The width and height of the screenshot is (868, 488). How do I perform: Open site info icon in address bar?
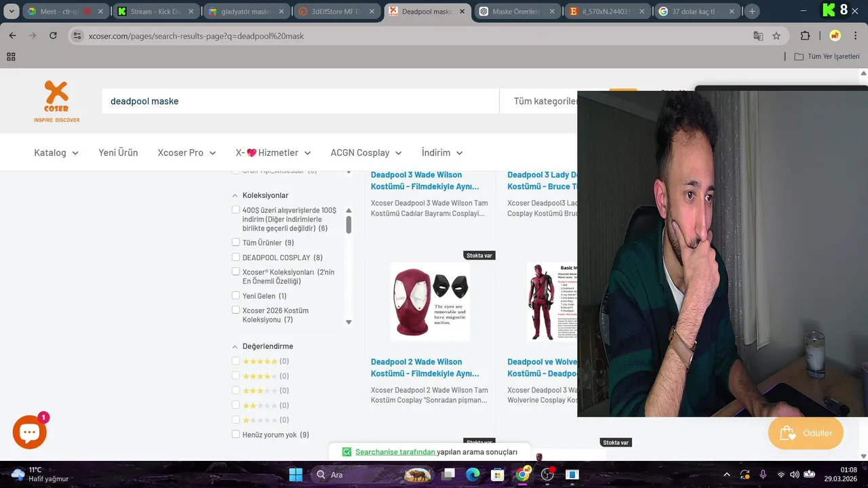click(77, 36)
